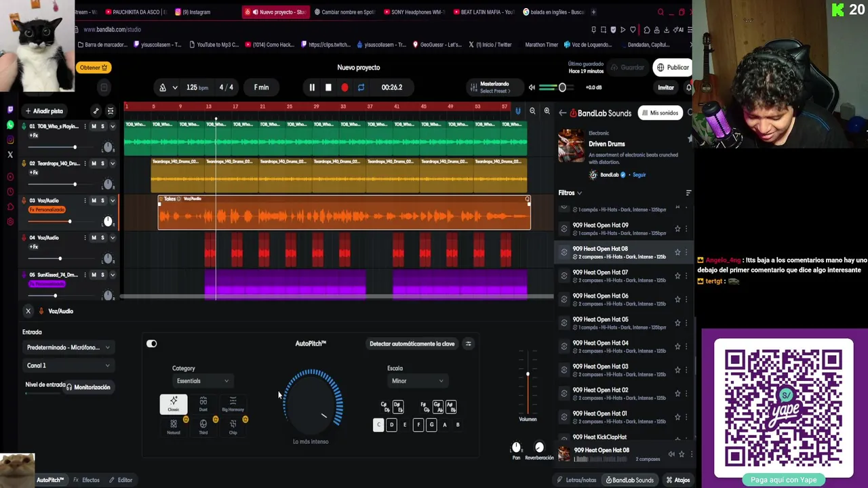This screenshot has width=868, height=488.
Task: Mute master output speaker icon
Action: [x=532, y=87]
